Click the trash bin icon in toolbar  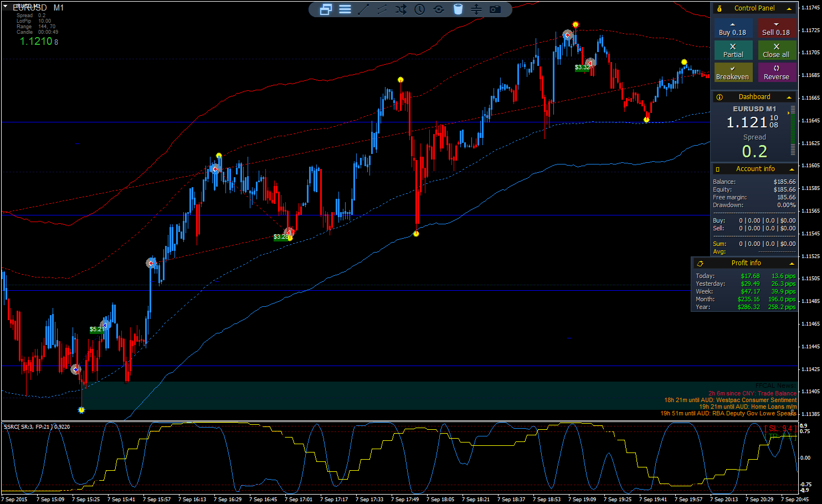point(458,9)
